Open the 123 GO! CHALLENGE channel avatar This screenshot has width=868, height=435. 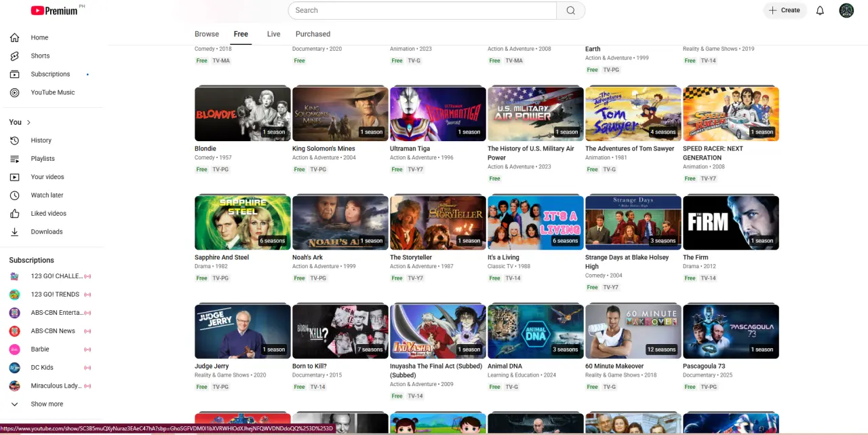click(x=14, y=276)
